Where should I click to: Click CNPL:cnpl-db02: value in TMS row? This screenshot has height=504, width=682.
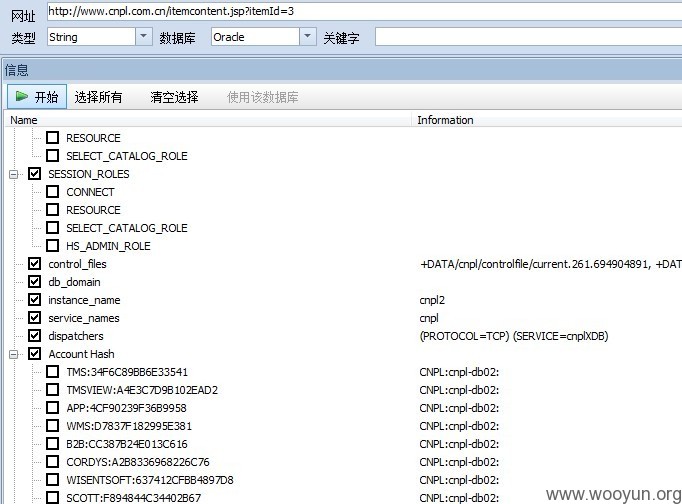(459, 372)
